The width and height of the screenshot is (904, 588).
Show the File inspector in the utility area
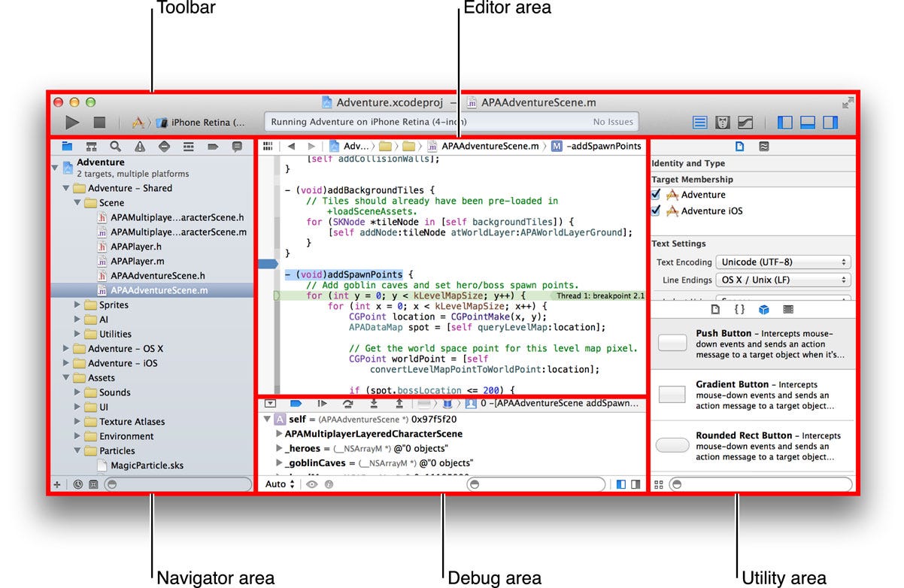(739, 147)
